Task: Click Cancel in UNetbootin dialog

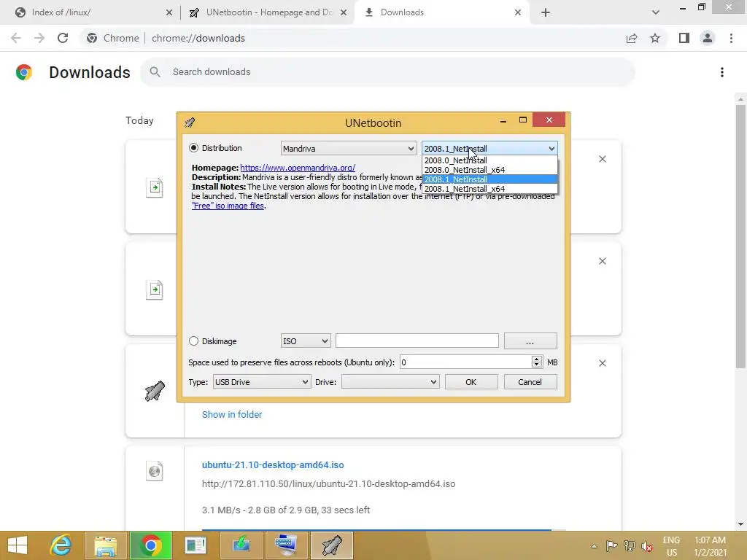Action: [530, 382]
